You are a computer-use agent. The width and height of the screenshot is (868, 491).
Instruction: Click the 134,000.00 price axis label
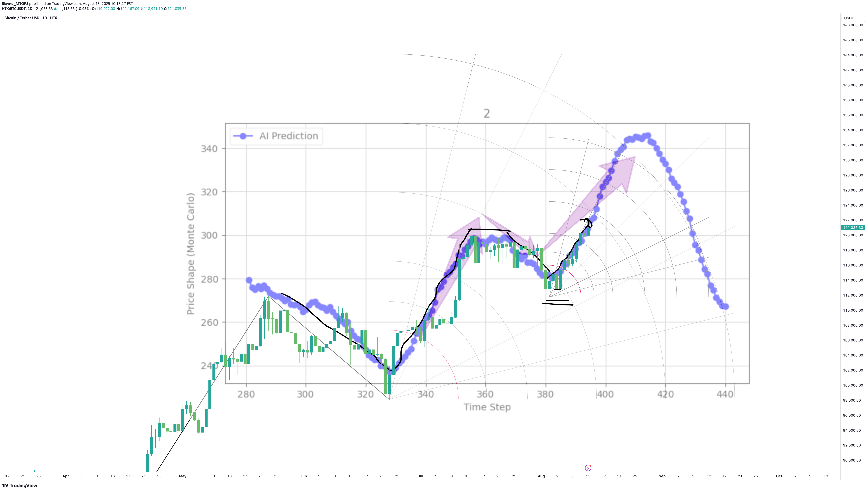click(853, 130)
